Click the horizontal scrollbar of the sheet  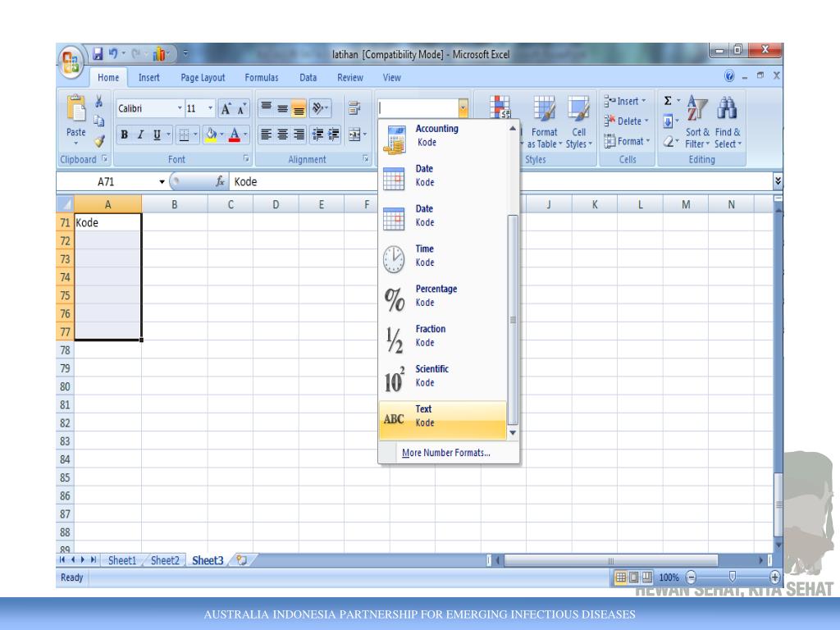coord(610,560)
